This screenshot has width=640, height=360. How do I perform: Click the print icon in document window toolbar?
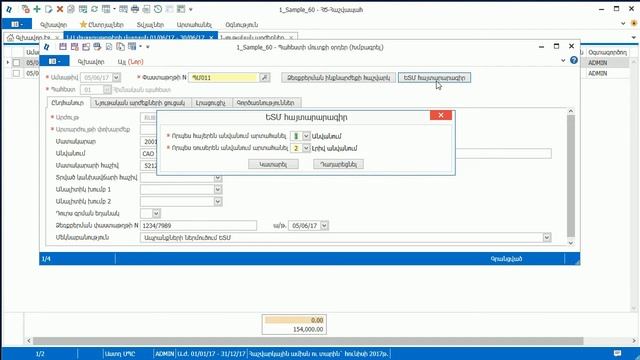pos(97,47)
